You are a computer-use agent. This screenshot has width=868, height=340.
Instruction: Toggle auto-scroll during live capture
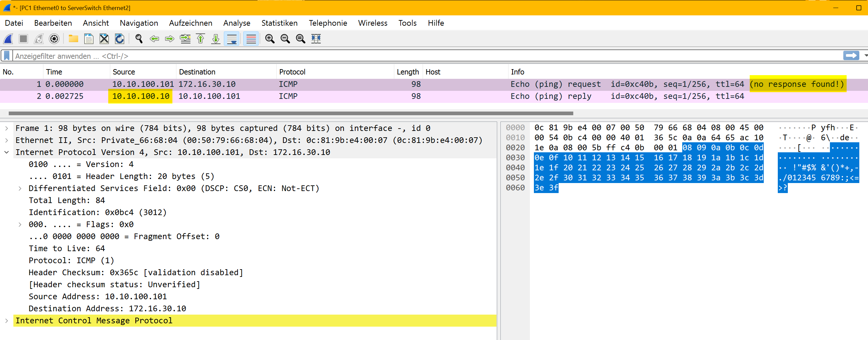(x=232, y=39)
